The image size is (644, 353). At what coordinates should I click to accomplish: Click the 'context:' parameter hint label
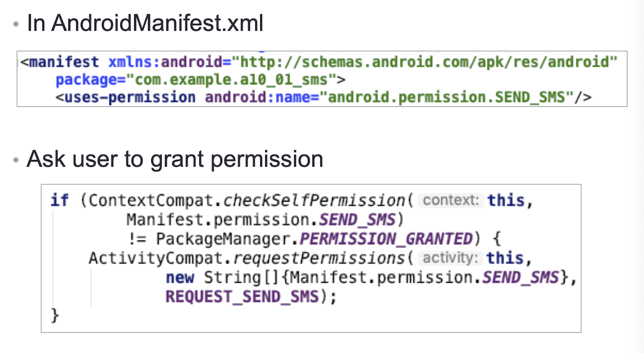coord(451,200)
